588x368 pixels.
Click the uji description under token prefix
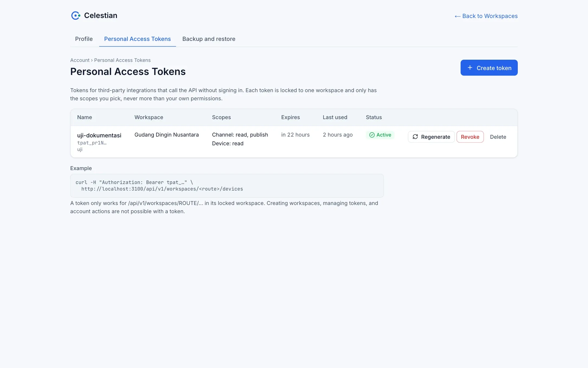(80, 149)
